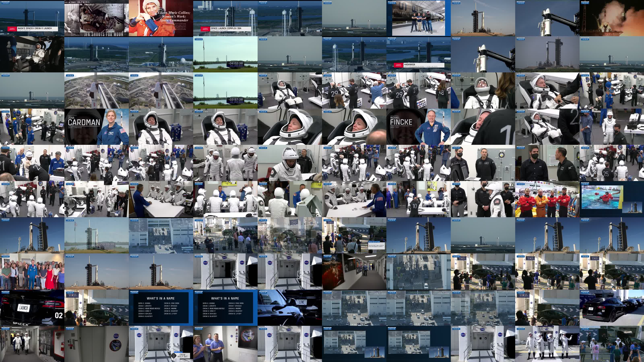This screenshot has height=362, width=644.
Task: Select the #ASKNASA banner thumbnail
Action: pyautogui.click(x=419, y=54)
